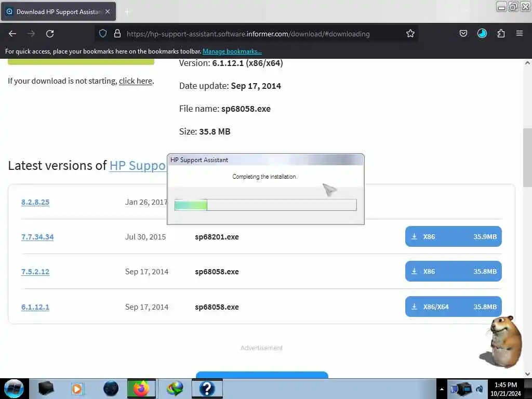
Task: Open the tracking protection shield icon
Action: (x=103, y=33)
